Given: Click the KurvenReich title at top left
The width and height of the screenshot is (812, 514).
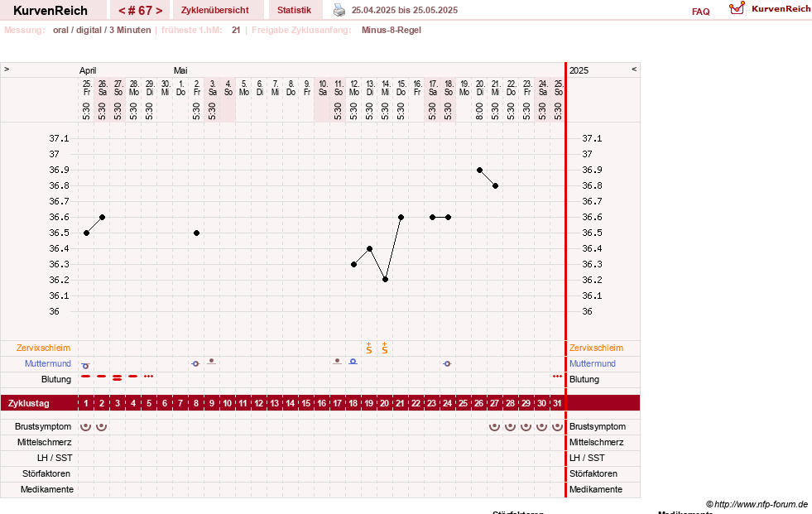Looking at the screenshot, I should [50, 11].
